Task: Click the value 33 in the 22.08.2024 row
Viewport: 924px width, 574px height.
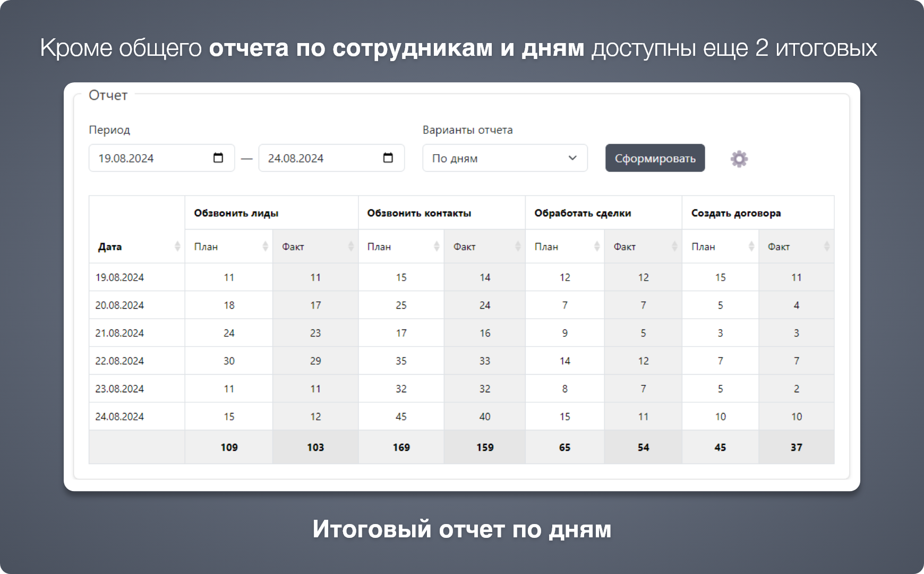Action: click(x=485, y=361)
